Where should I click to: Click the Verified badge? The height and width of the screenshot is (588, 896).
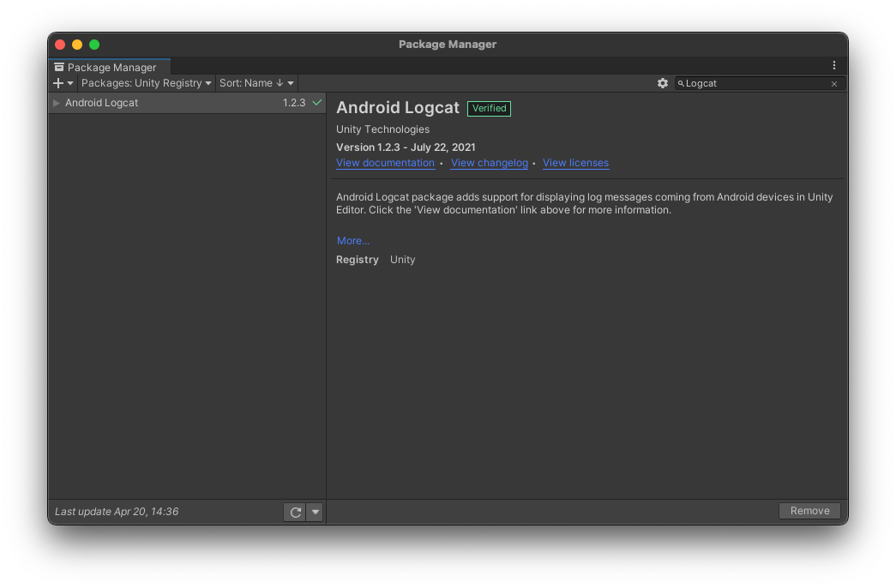[x=489, y=108]
